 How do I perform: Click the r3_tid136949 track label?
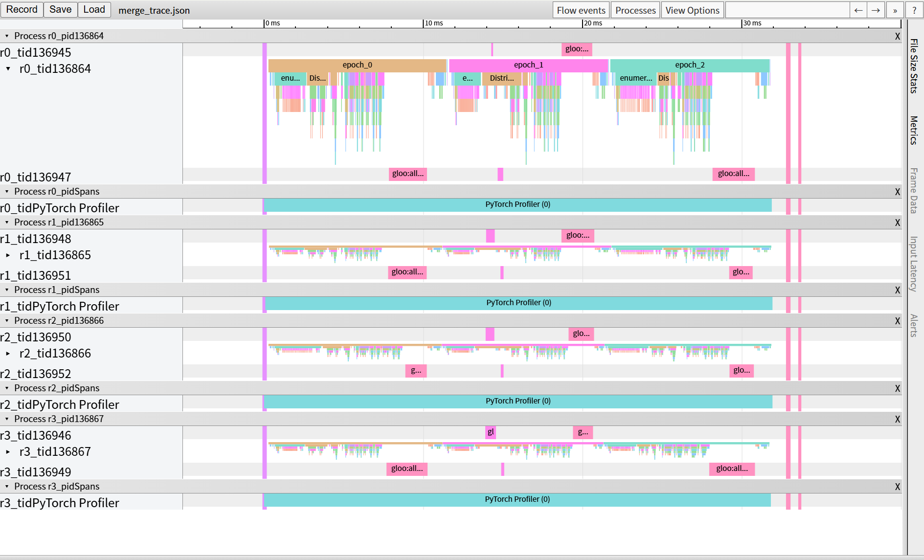tap(36, 472)
